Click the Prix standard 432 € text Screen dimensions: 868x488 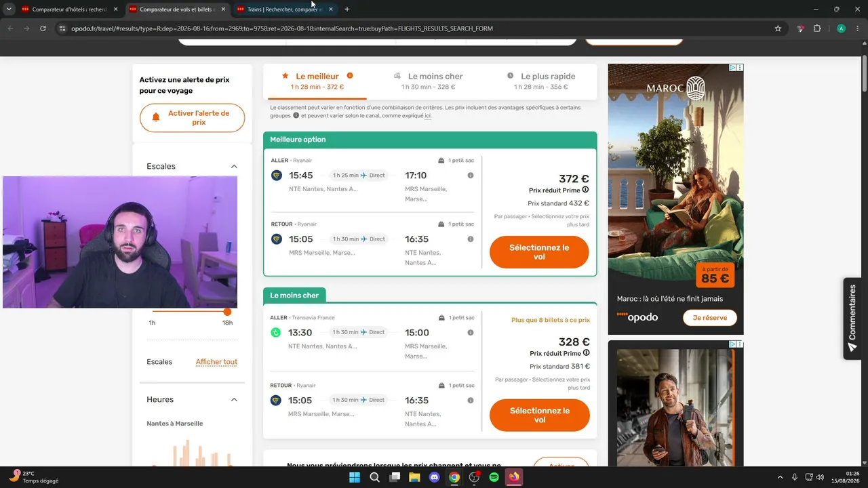(x=558, y=203)
